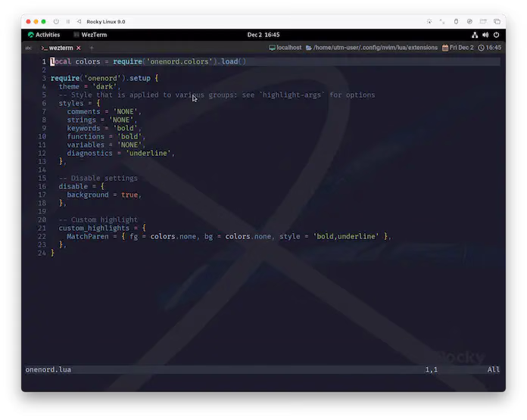The image size is (527, 420).
Task: Open the power menu icon in top bar
Action: 497,35
